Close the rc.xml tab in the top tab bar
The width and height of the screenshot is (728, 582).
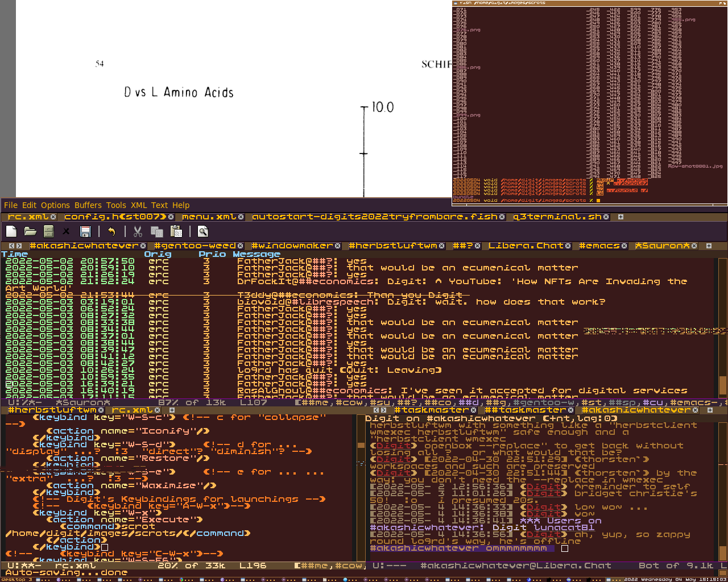(x=53, y=217)
